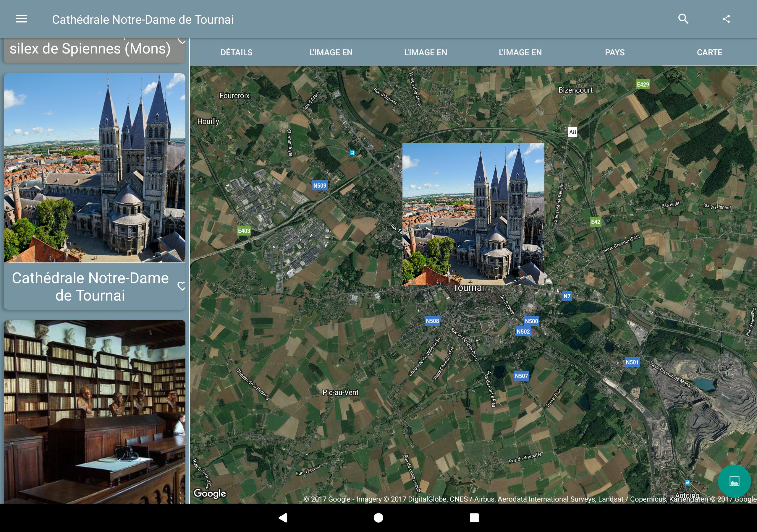The image size is (757, 532).
Task: Click the header title Cathédrale Notre-Dame de Tournai
Action: (x=143, y=20)
